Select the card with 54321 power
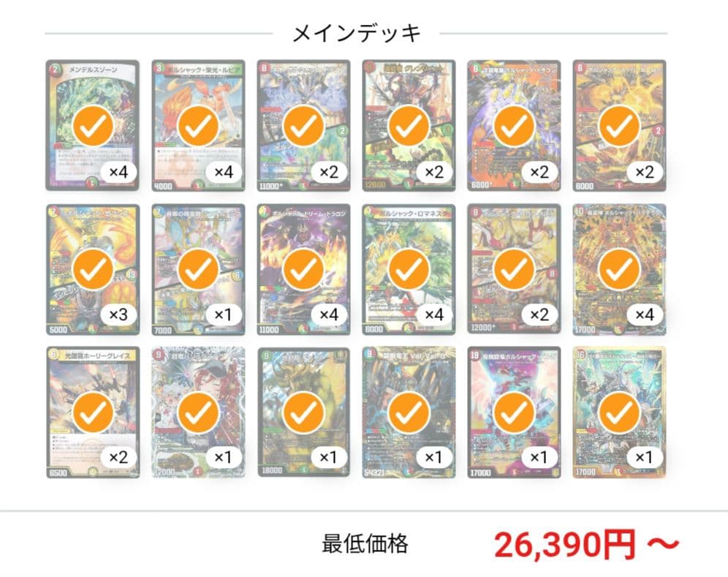The width and height of the screenshot is (728, 577). pyautogui.click(x=409, y=412)
